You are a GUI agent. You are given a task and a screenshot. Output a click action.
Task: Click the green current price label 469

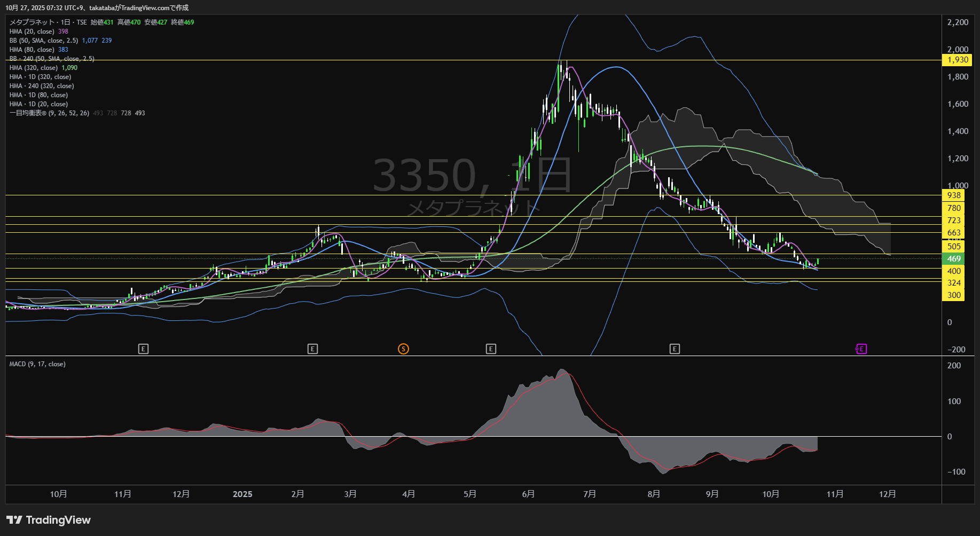coord(954,259)
